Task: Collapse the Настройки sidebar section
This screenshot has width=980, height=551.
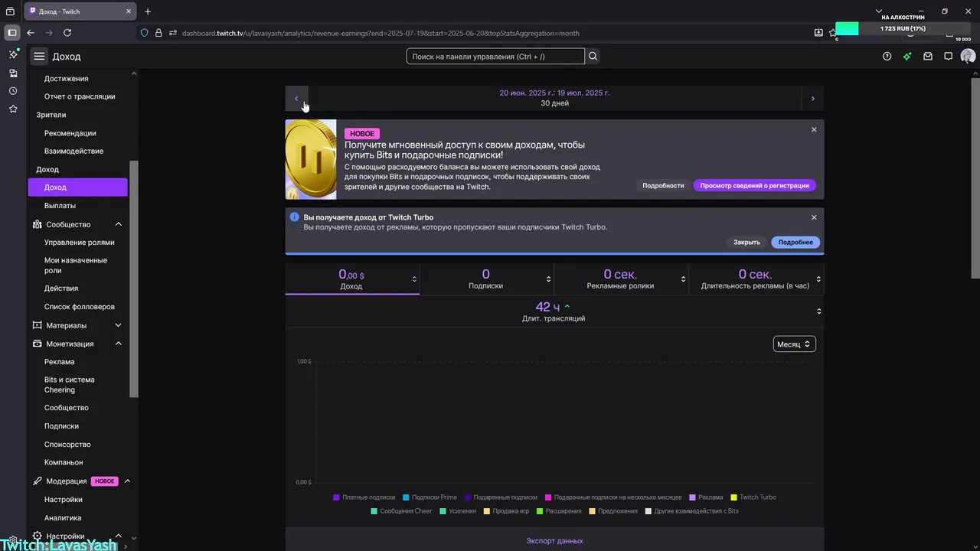Action: [x=119, y=536]
